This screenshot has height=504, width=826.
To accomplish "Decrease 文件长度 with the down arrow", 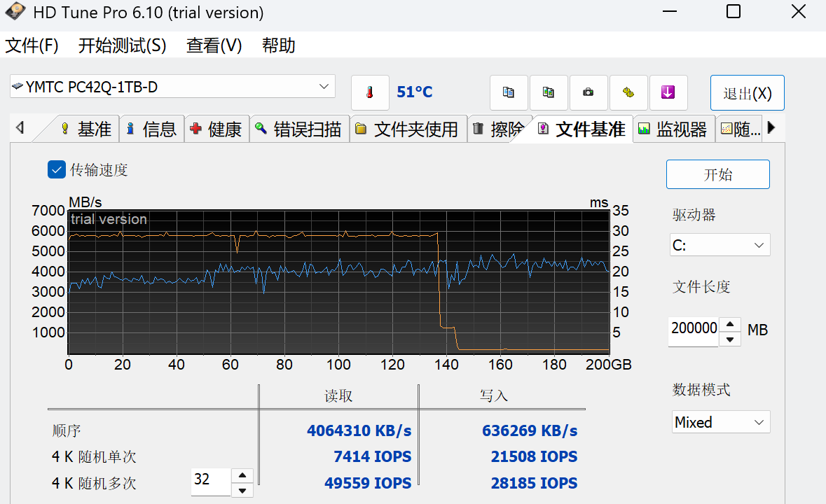I will 730,339.
